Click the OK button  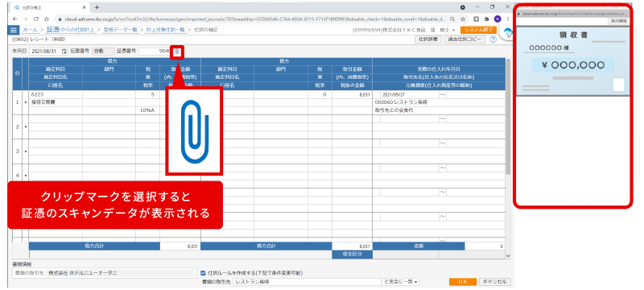click(x=462, y=282)
